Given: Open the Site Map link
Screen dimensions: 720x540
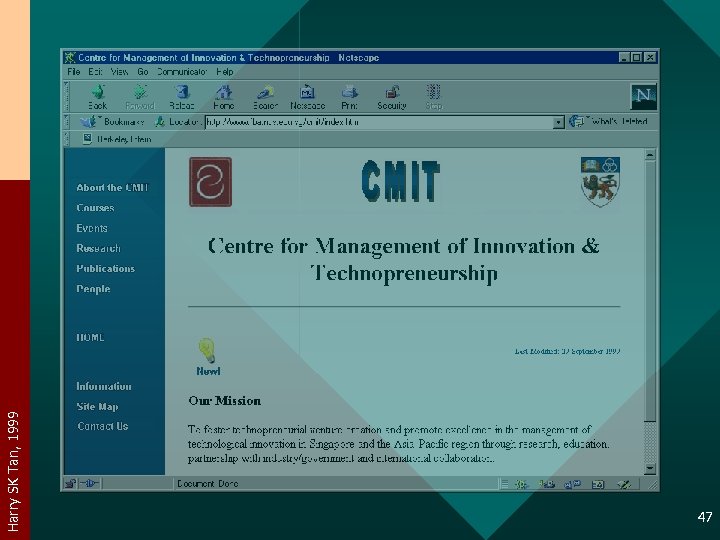Looking at the screenshot, I should pos(97,406).
